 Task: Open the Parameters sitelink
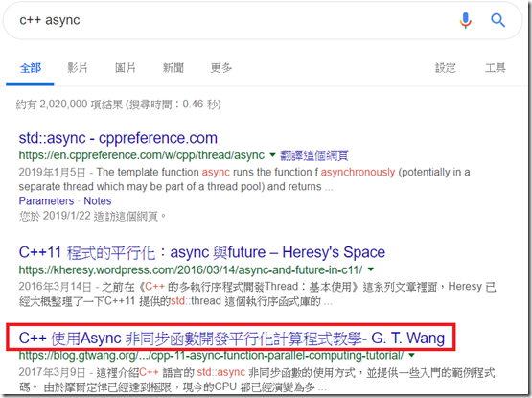coord(46,201)
